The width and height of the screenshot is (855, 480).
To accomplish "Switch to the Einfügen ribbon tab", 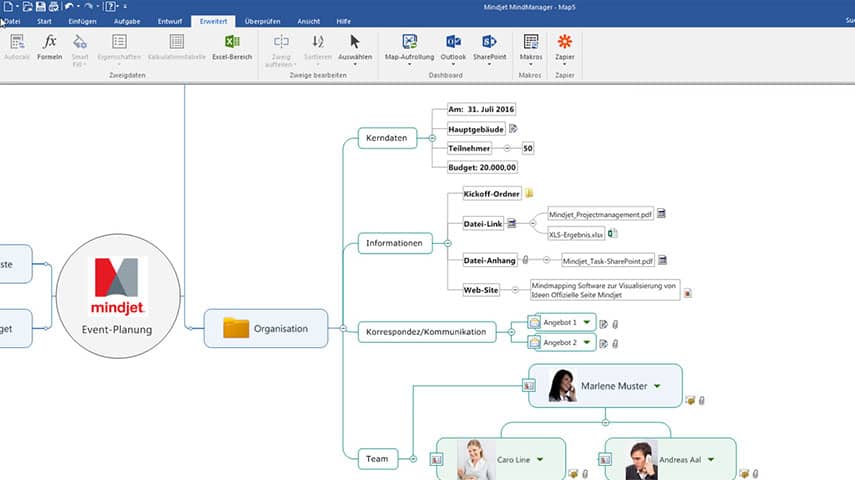I will [82, 21].
